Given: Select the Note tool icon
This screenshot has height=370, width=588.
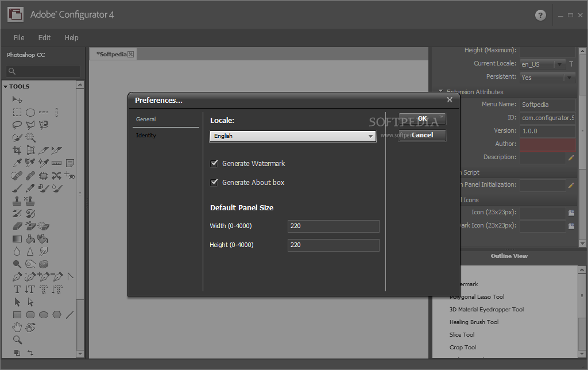Looking at the screenshot, I should (x=69, y=163).
